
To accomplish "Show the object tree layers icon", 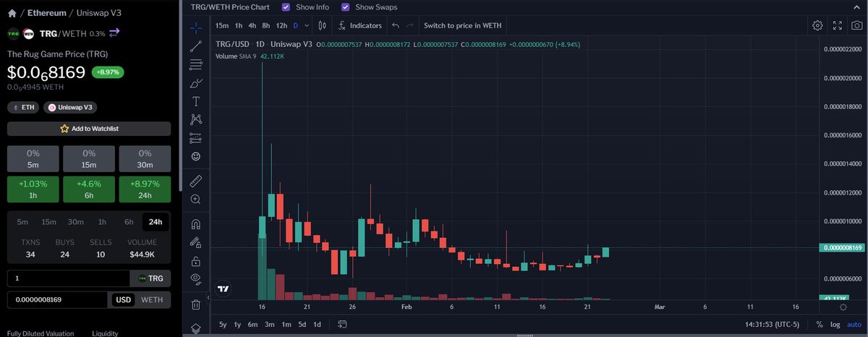I will 196,328.
